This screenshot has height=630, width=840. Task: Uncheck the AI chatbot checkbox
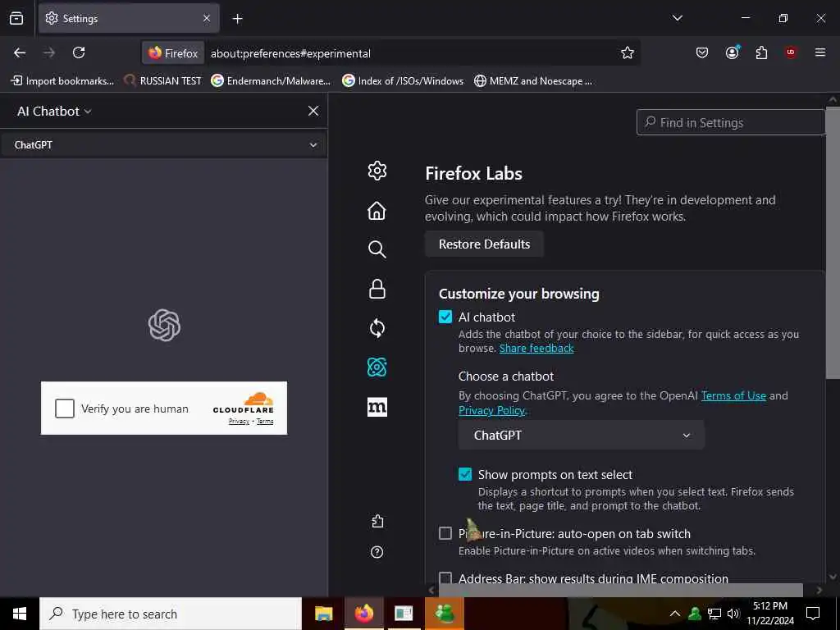445,317
